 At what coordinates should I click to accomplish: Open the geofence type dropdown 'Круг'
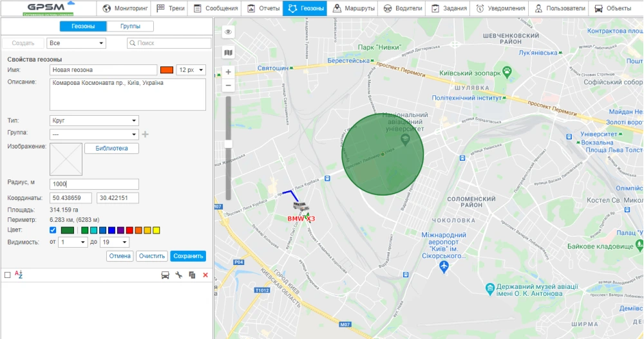point(94,120)
